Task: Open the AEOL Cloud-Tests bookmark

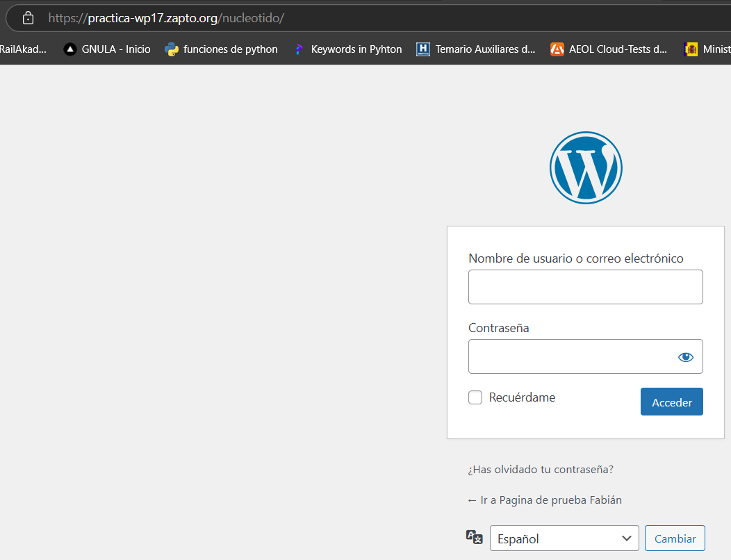Action: (x=609, y=49)
